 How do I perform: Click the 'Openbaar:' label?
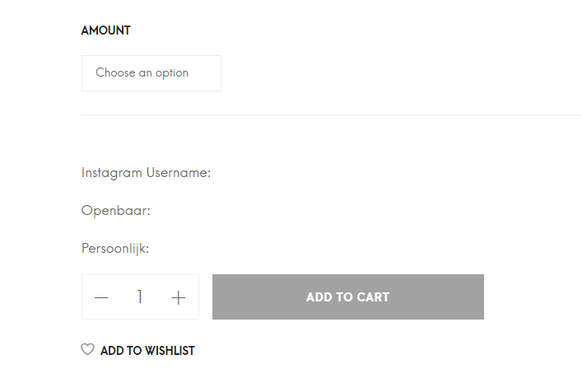(x=116, y=211)
